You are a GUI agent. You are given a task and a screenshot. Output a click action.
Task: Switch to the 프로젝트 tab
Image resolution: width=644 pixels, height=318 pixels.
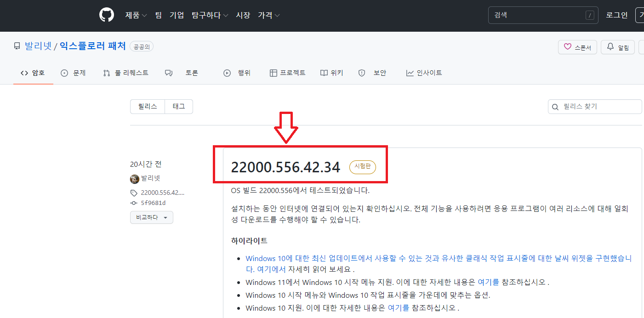[287, 73]
